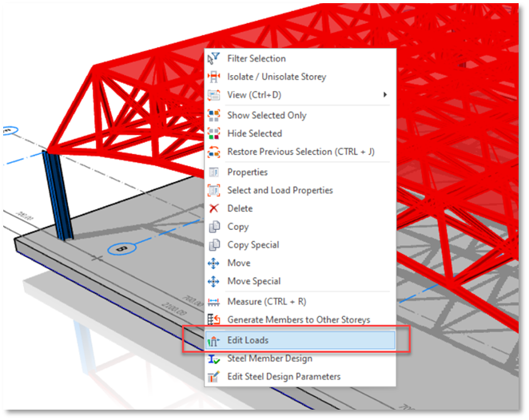The height and width of the screenshot is (420, 529).
Task: Click the Isolate / Unisolate Storey icon
Action: [x=213, y=77]
